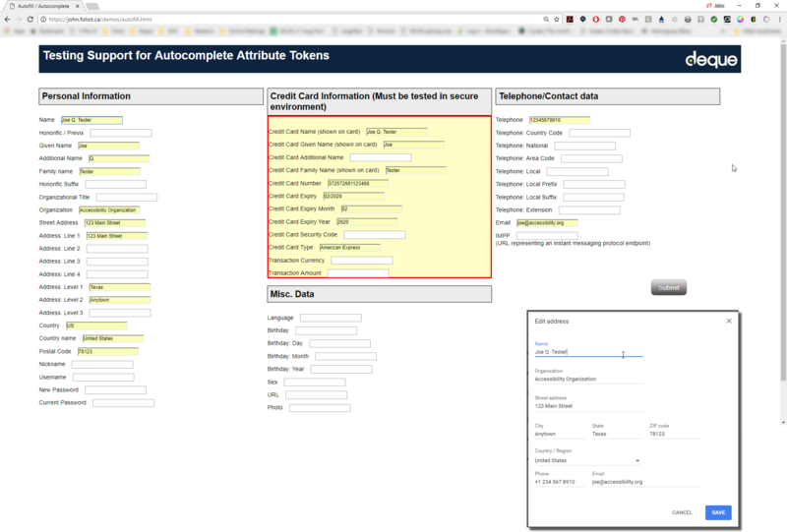Click the dark blue triangle extension icon
This screenshot has height=532, width=787.
tap(661, 19)
